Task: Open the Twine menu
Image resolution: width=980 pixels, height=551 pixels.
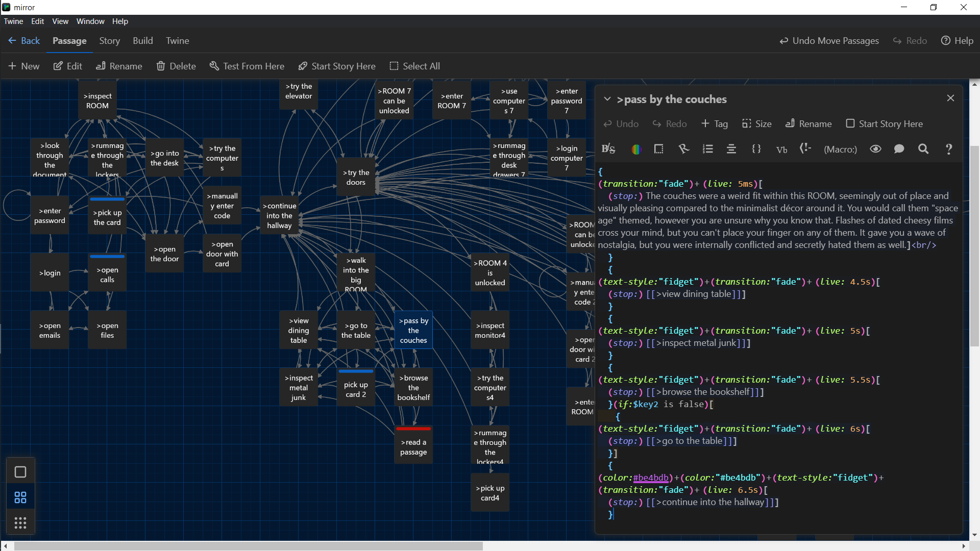Action: [13, 21]
